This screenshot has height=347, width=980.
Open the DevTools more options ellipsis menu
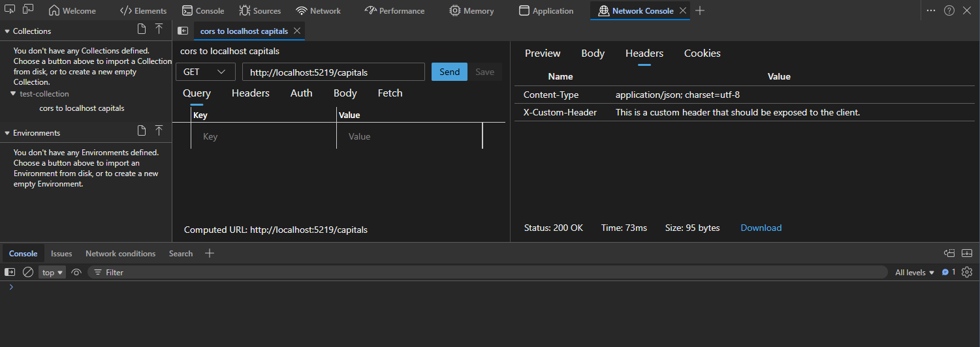point(931,10)
